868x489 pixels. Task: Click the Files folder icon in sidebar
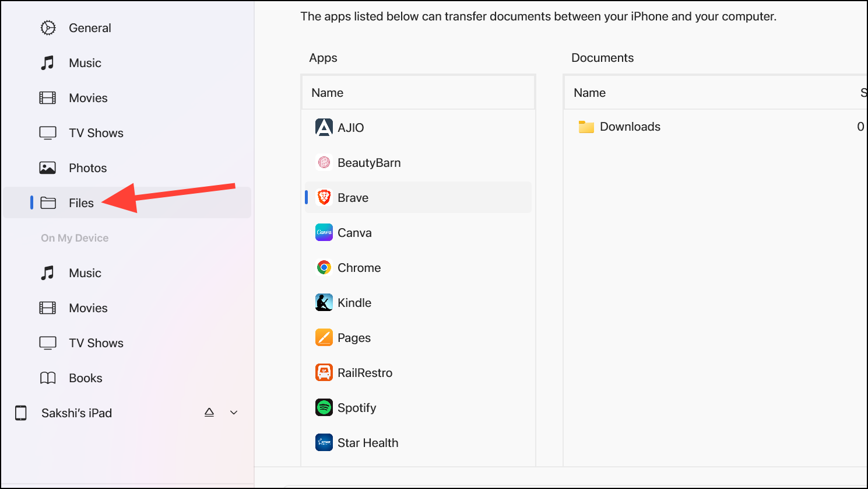[x=48, y=202]
